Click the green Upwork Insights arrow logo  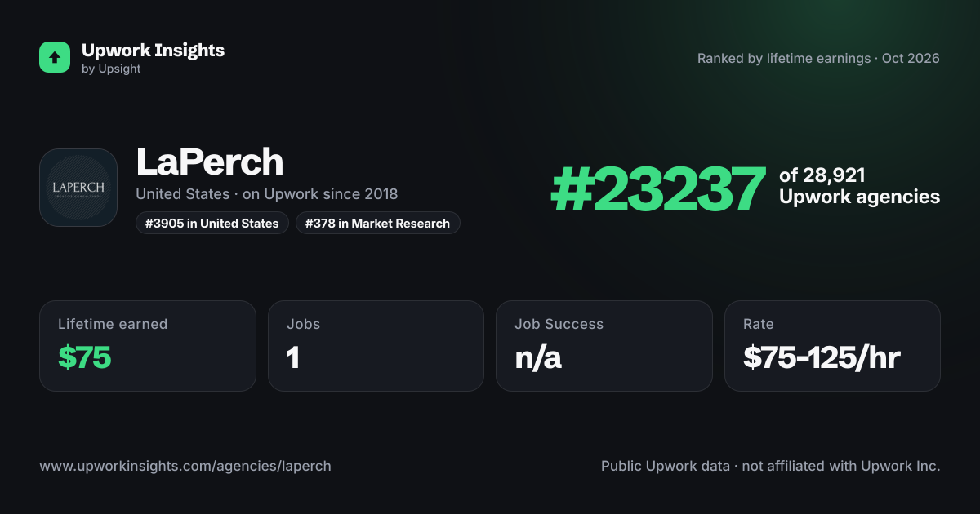(x=55, y=57)
